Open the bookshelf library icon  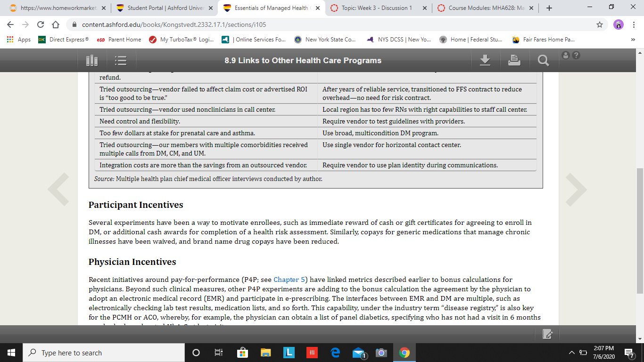pos(92,60)
